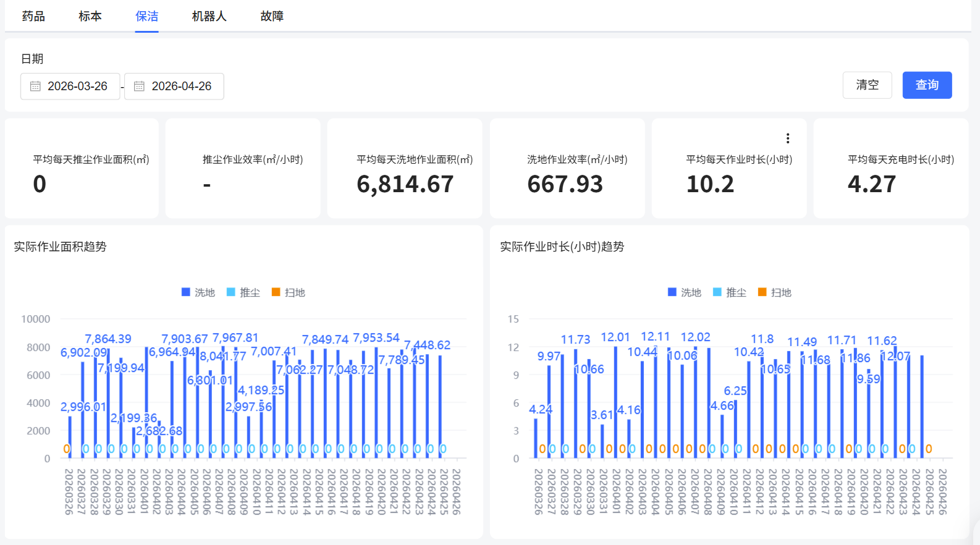Toggle 推尘 legend in area trend chart
The height and width of the screenshot is (545, 980).
(243, 292)
